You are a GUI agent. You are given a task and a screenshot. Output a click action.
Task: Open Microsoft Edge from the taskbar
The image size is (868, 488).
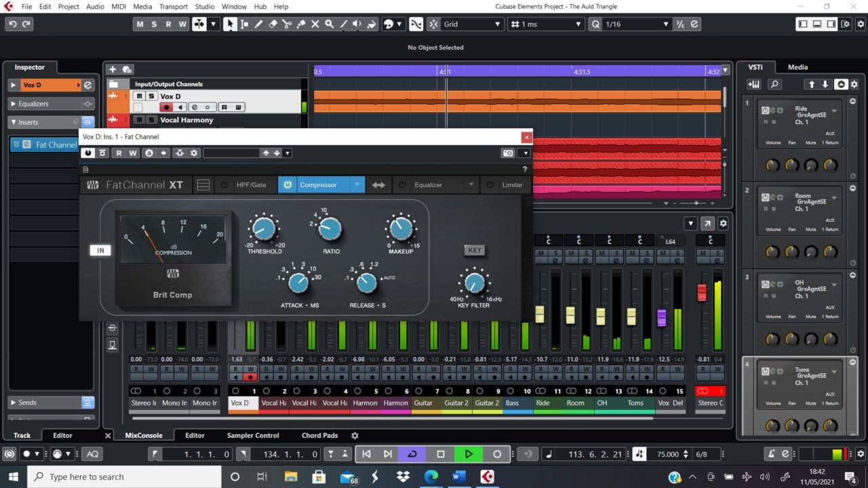(x=431, y=477)
